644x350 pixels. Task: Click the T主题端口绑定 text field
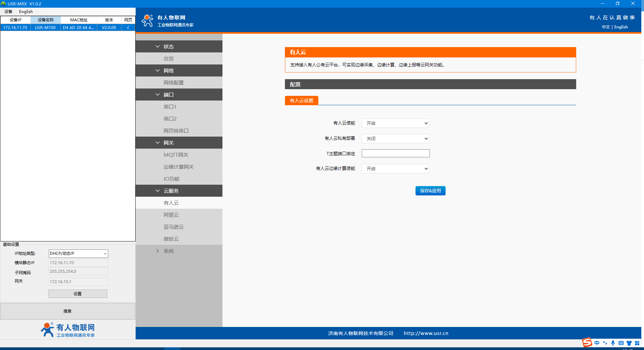point(395,153)
